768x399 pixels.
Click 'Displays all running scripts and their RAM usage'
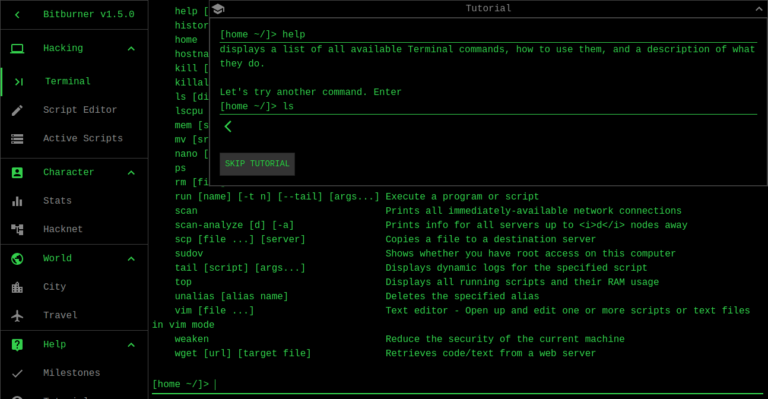522,282
